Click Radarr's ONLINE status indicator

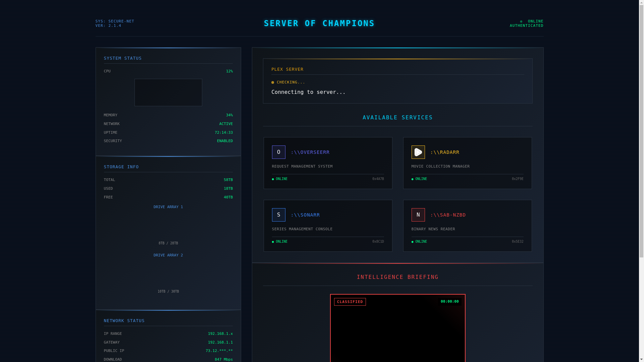tap(419, 179)
